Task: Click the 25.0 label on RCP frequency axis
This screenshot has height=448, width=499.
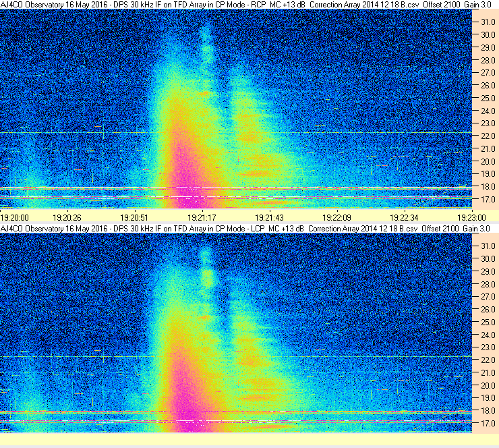Action: [488, 99]
